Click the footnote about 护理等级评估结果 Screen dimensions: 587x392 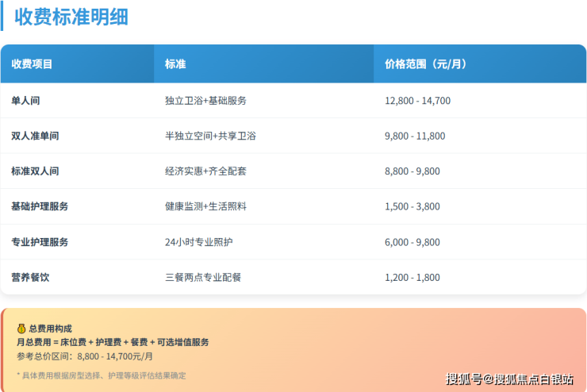[x=102, y=375]
